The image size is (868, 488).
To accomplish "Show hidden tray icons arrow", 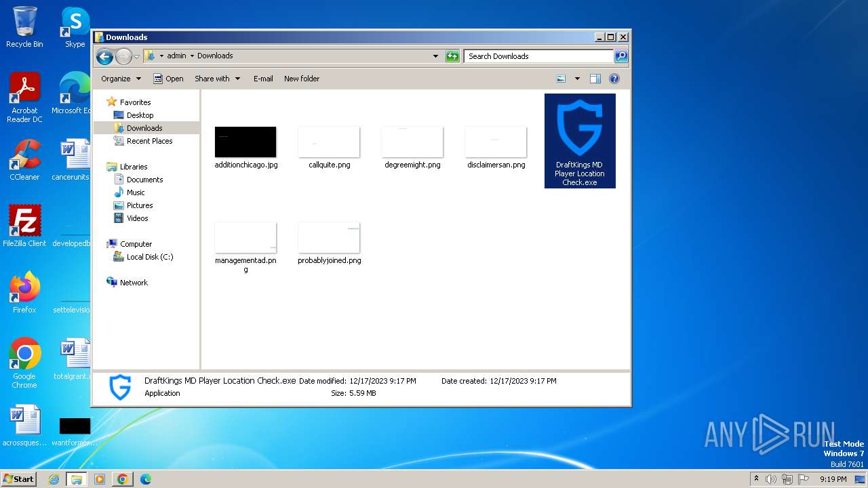I will [x=756, y=479].
